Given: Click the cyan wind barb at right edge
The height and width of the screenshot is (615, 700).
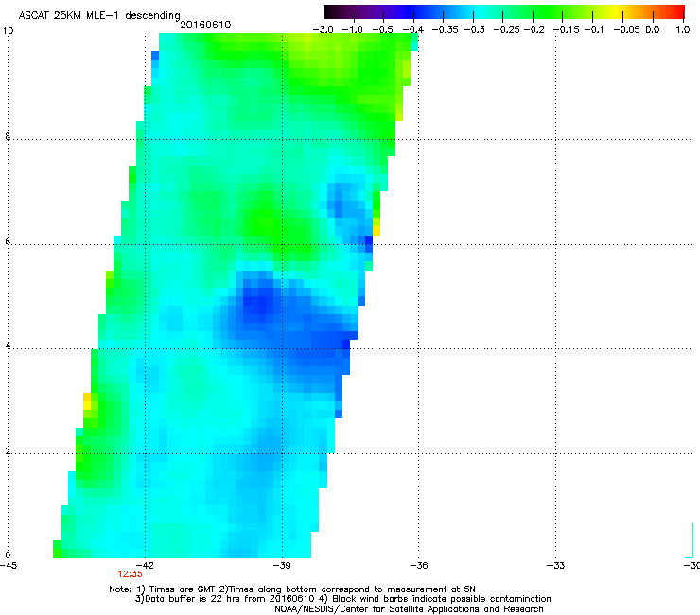Looking at the screenshot, I should tap(690, 541).
